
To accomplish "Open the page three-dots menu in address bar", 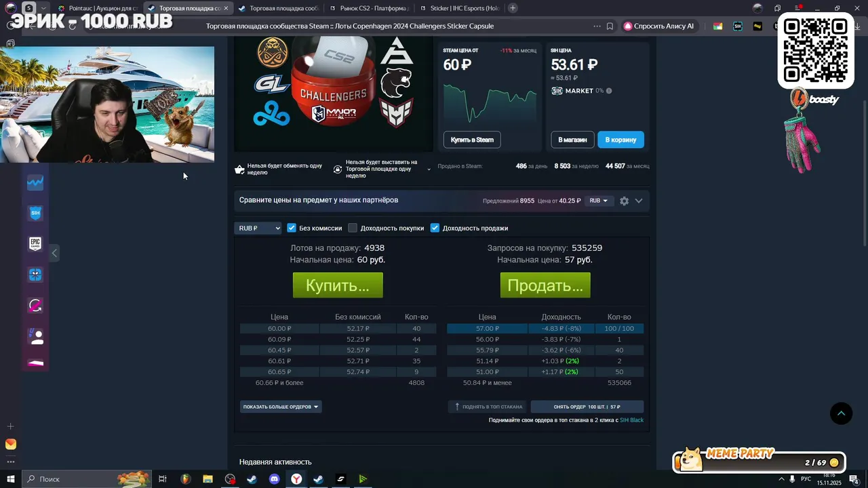I will [x=597, y=26].
